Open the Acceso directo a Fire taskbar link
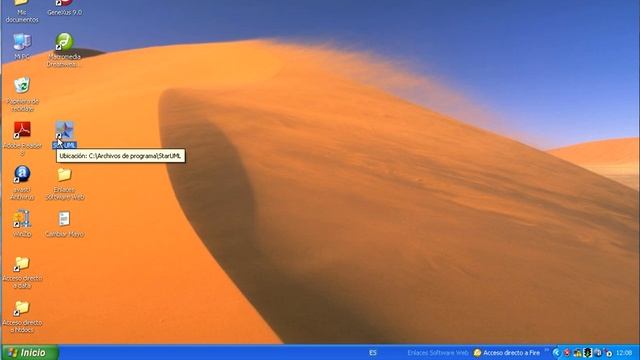This screenshot has width=640, height=360. (x=507, y=353)
